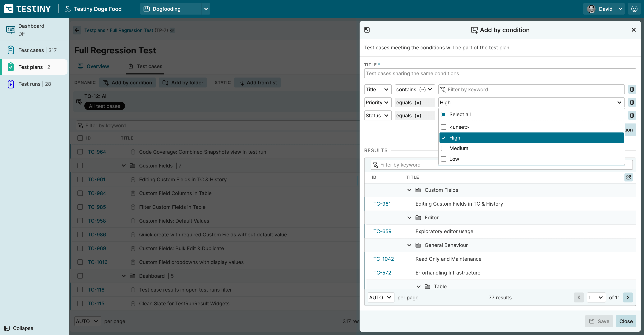644x335 pixels.
Task: Go to next results page
Action: pyautogui.click(x=628, y=297)
